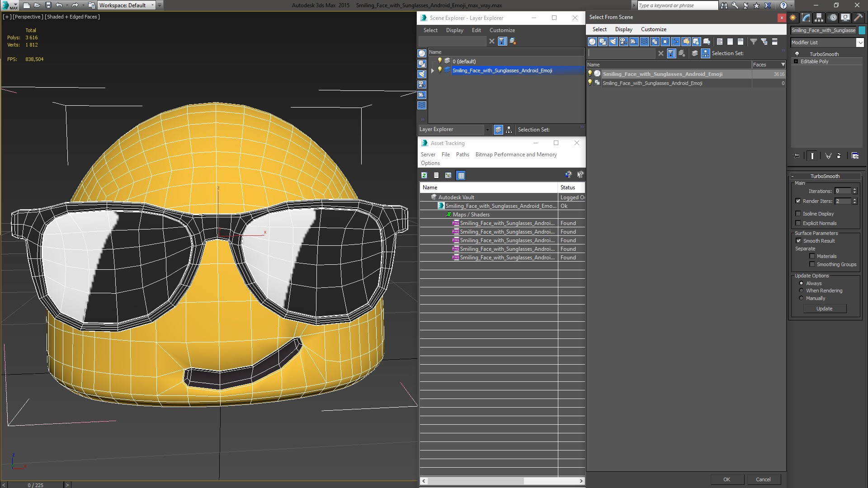Viewport: 868px width, 488px height.
Task: Click Remove Modifier icon under modifier stack
Action: coord(839,156)
